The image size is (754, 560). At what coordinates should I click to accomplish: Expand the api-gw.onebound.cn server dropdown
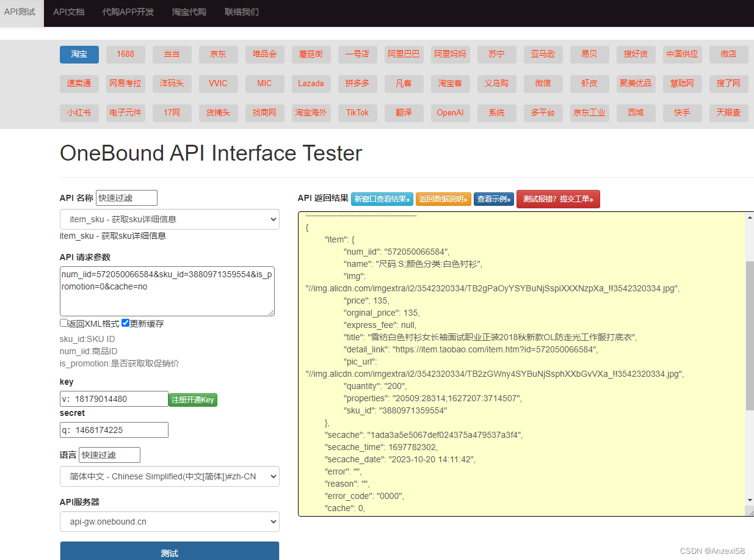170,522
